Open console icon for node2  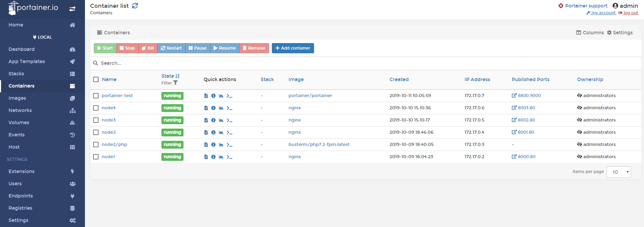(229, 132)
